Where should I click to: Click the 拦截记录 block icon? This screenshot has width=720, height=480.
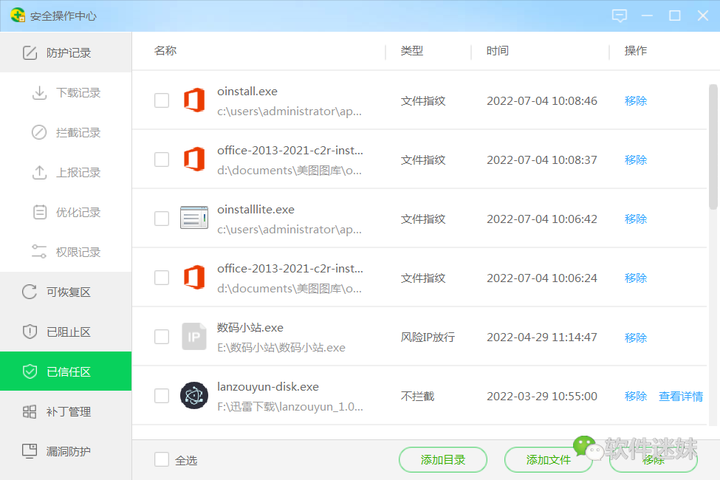(39, 132)
